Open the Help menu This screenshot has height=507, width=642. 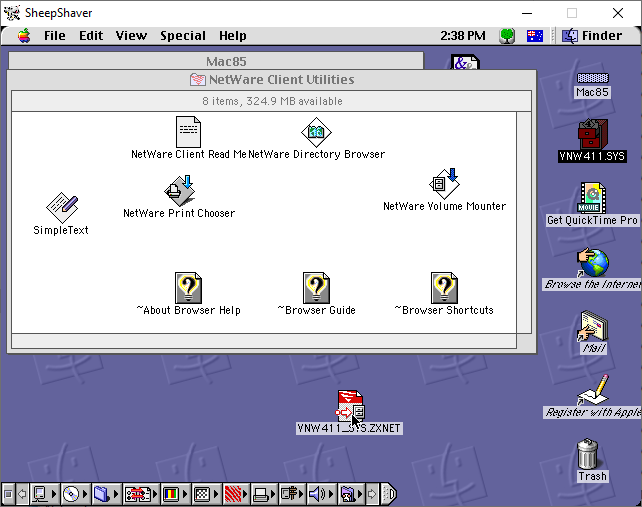click(x=233, y=36)
